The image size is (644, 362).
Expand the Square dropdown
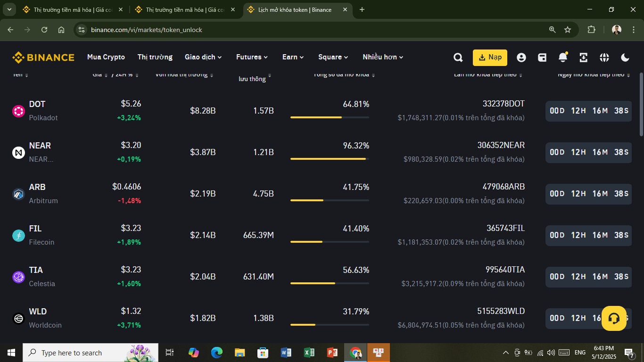333,57
